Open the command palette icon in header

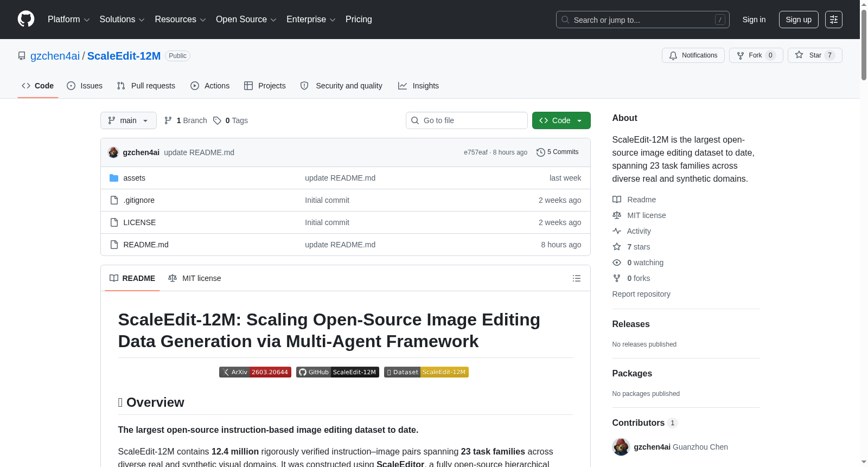(x=833, y=20)
